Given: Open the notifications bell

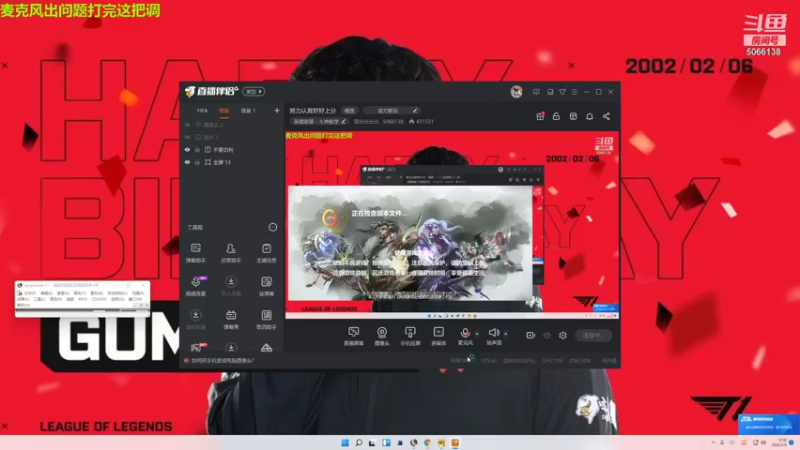Looking at the screenshot, I should tap(589, 116).
